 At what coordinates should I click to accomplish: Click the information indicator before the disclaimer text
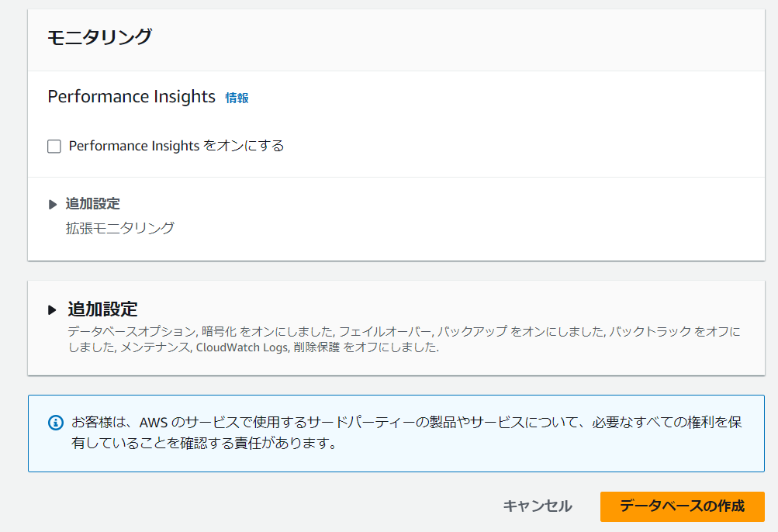point(54,423)
